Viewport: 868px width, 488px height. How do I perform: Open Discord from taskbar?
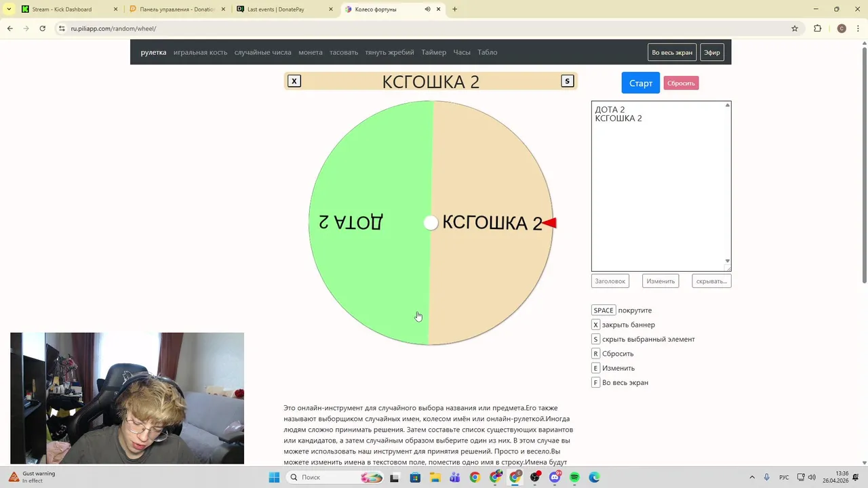(x=555, y=477)
